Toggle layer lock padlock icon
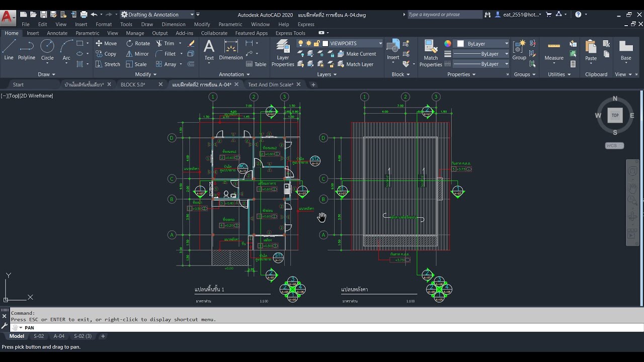This screenshot has height=362, width=644. (316, 43)
